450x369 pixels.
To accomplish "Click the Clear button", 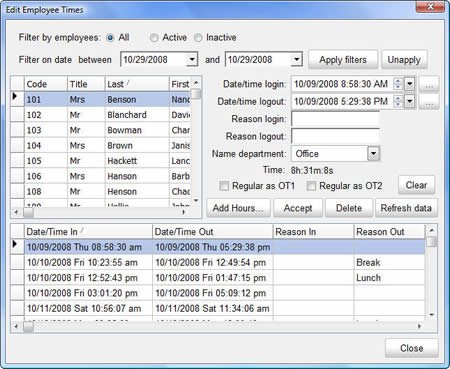I will [416, 185].
